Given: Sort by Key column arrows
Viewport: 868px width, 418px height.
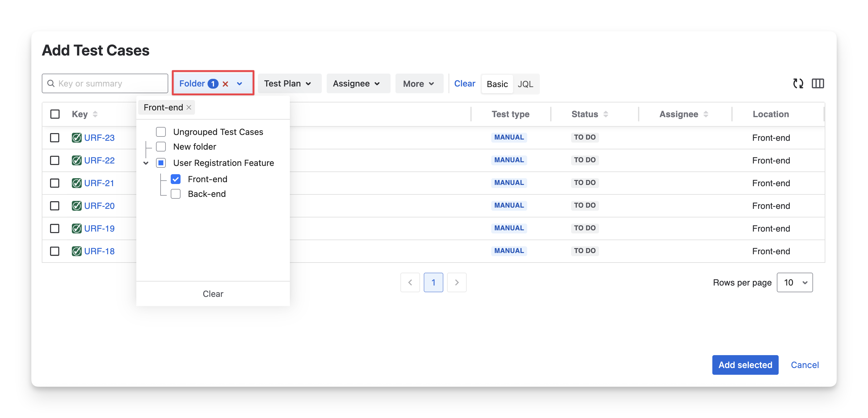Looking at the screenshot, I should [x=95, y=114].
